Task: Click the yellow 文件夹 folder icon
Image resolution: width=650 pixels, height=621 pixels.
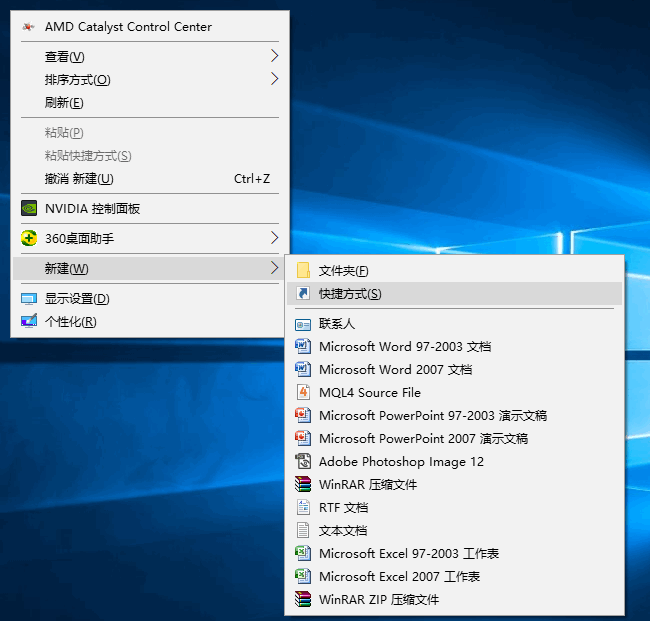Action: (x=303, y=271)
